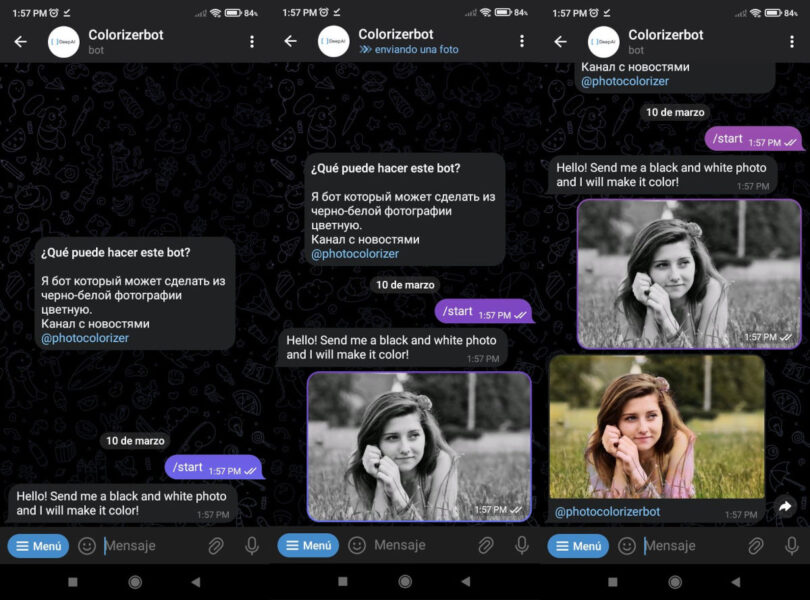Tap Android home button in the left screen

click(135, 582)
